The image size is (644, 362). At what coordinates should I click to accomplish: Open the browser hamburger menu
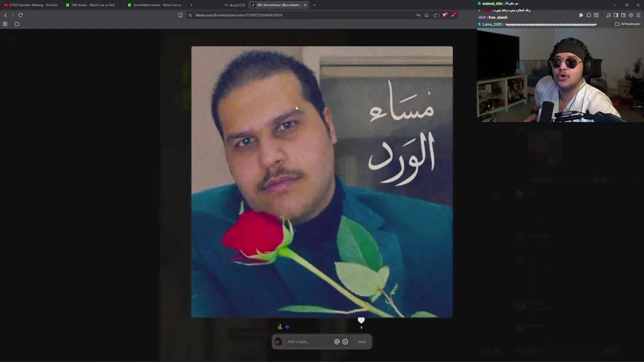[x=638, y=15]
